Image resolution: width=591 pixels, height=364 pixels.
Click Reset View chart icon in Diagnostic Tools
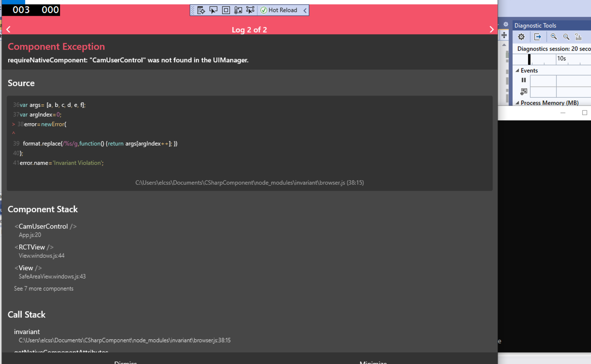(x=578, y=37)
